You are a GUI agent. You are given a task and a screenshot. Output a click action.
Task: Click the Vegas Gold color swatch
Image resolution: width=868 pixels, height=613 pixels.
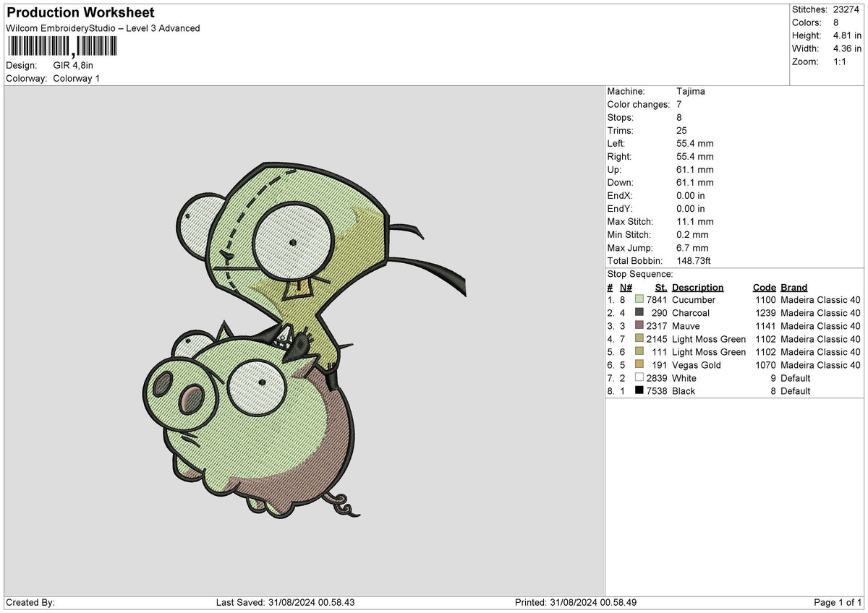(x=639, y=364)
